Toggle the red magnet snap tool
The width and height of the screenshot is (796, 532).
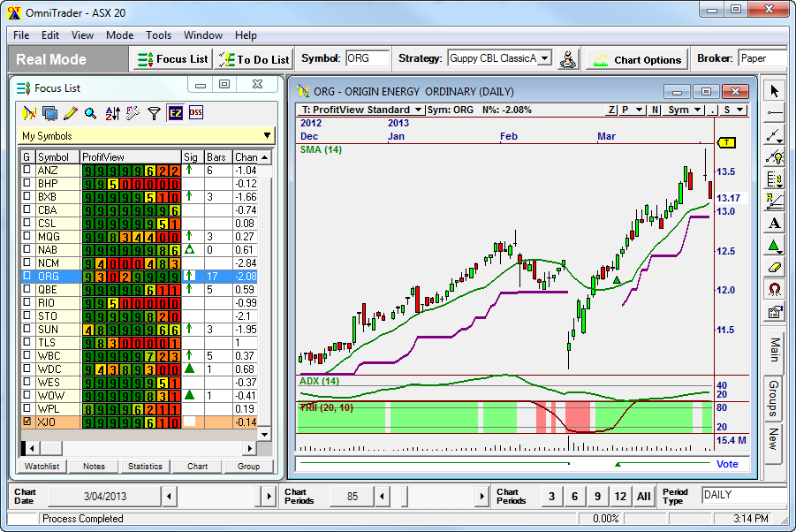pyautogui.click(x=774, y=290)
